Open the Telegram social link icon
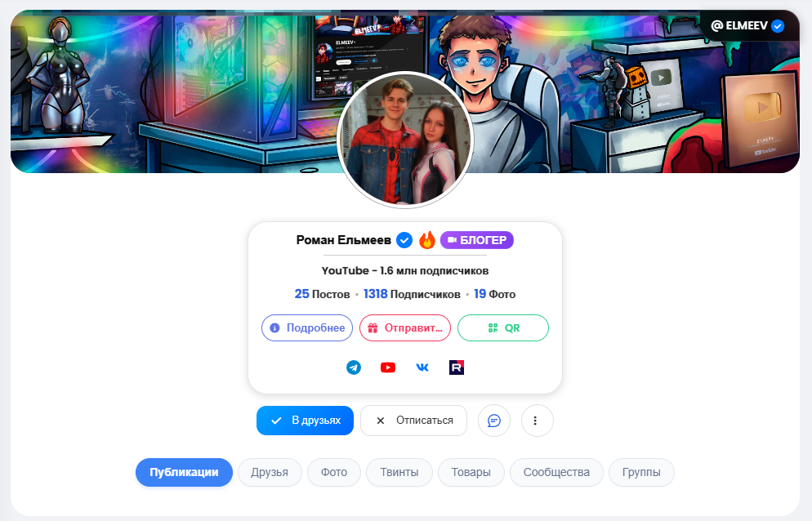The width and height of the screenshot is (812, 521). coord(354,367)
